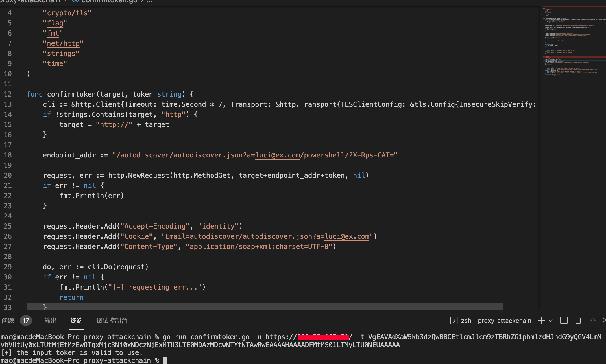Image resolution: width=606 pixels, height=364 pixels.
Task: Select zsh - proxy-attackchain terminal label
Action: [496, 321]
